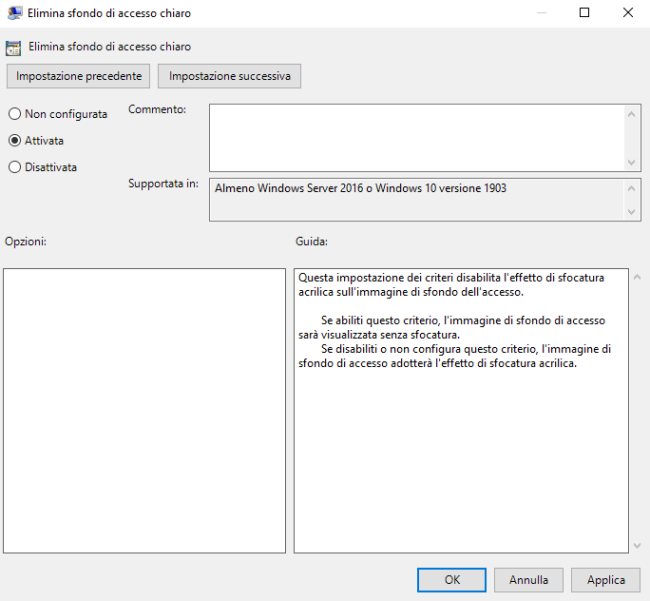Confirm the setting with OK
This screenshot has width=650, height=601.
(452, 580)
